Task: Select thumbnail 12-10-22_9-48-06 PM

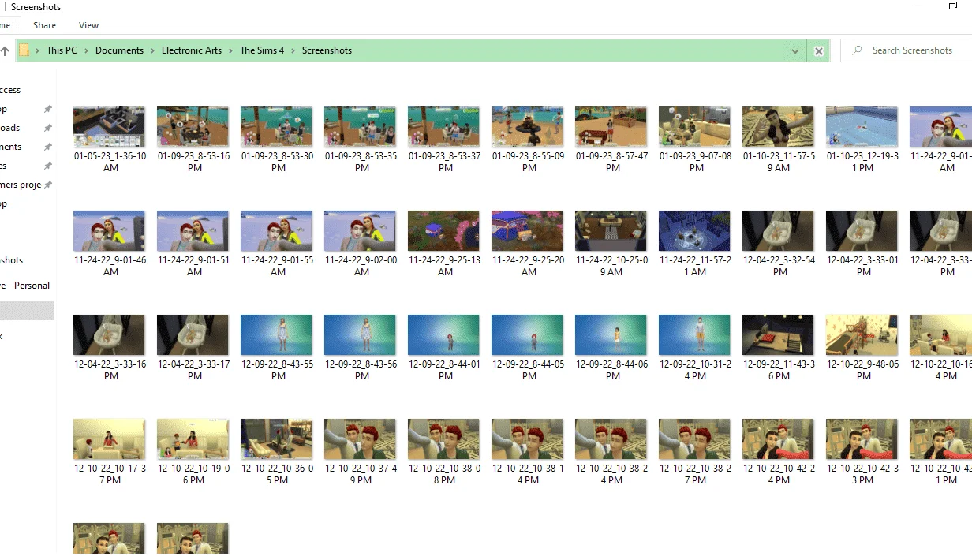Action: click(862, 335)
